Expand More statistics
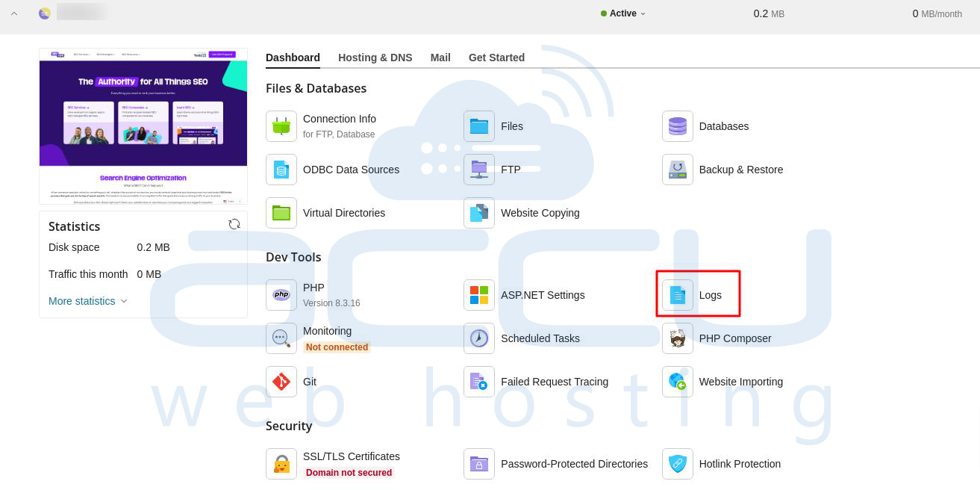The width and height of the screenshot is (980, 490). pos(88,301)
